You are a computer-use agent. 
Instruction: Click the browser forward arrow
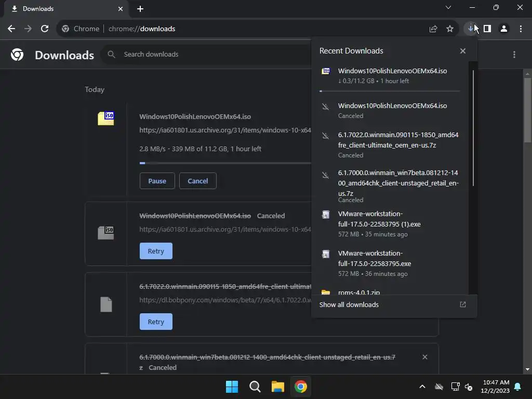click(28, 29)
